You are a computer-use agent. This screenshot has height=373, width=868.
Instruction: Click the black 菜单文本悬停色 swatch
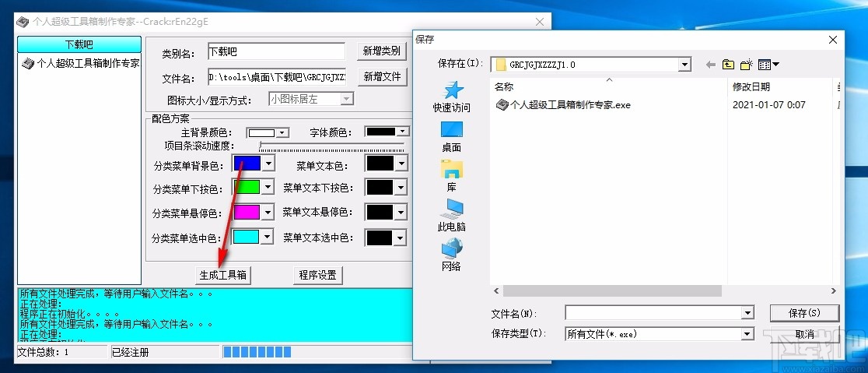380,213
